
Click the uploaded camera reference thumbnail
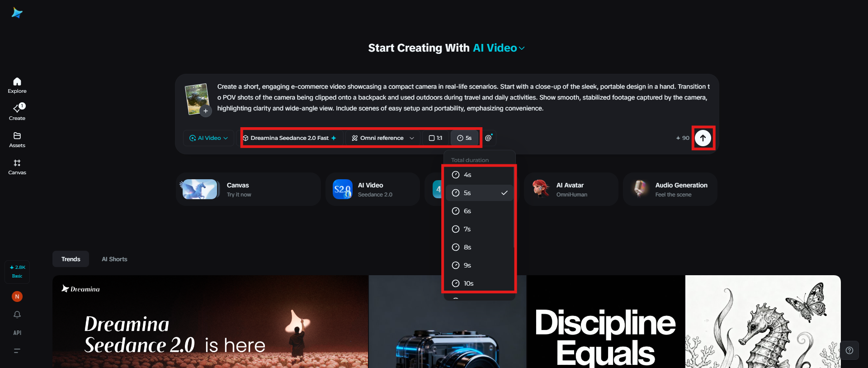coord(197,99)
